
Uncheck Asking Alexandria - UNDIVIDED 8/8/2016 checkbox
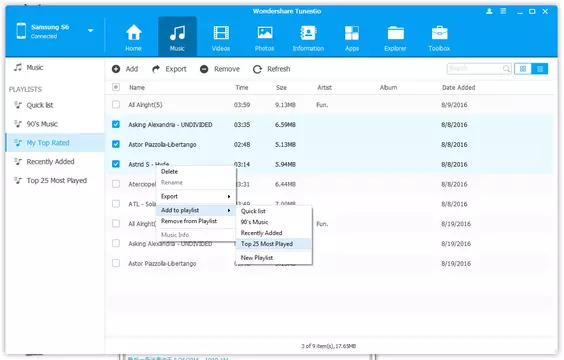(116, 124)
